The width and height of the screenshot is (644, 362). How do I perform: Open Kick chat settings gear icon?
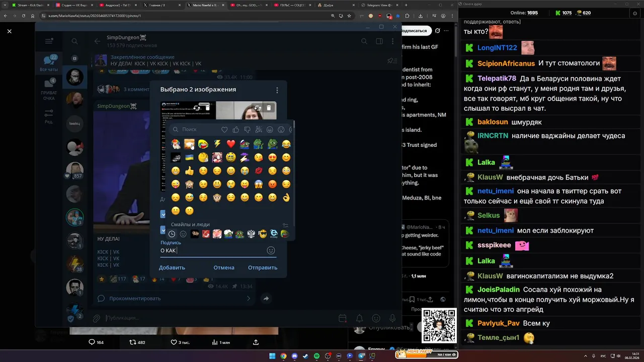point(635,14)
